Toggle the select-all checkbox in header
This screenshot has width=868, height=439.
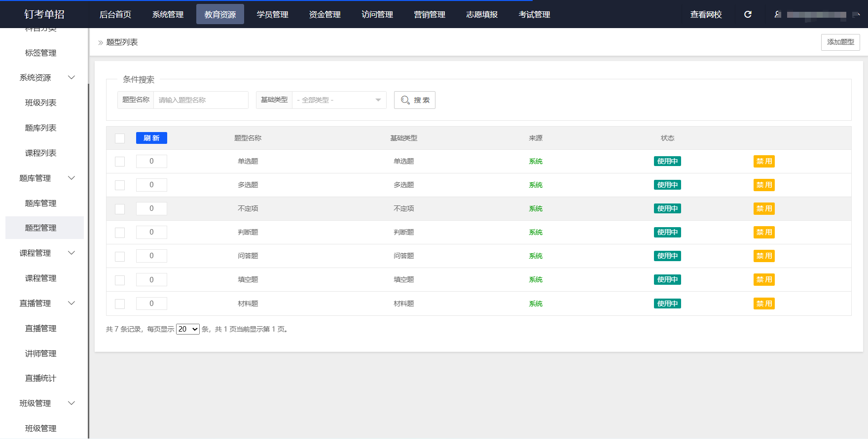[x=120, y=138]
